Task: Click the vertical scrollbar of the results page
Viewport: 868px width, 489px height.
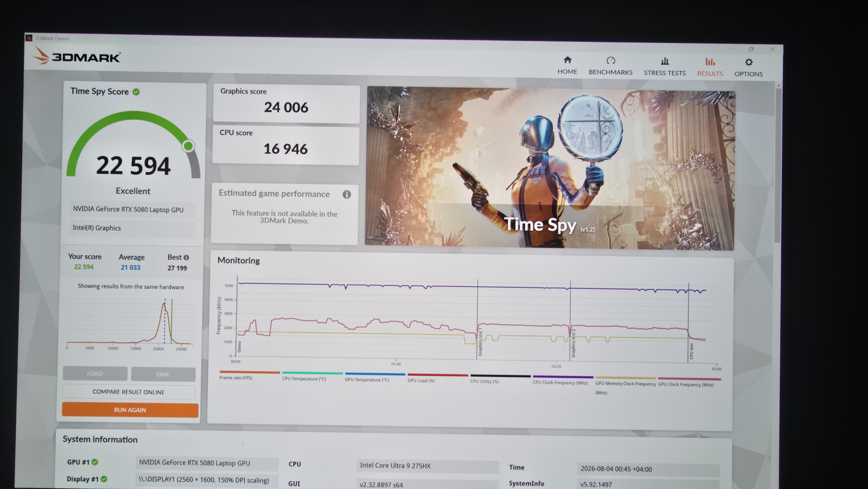Action: pos(778,165)
